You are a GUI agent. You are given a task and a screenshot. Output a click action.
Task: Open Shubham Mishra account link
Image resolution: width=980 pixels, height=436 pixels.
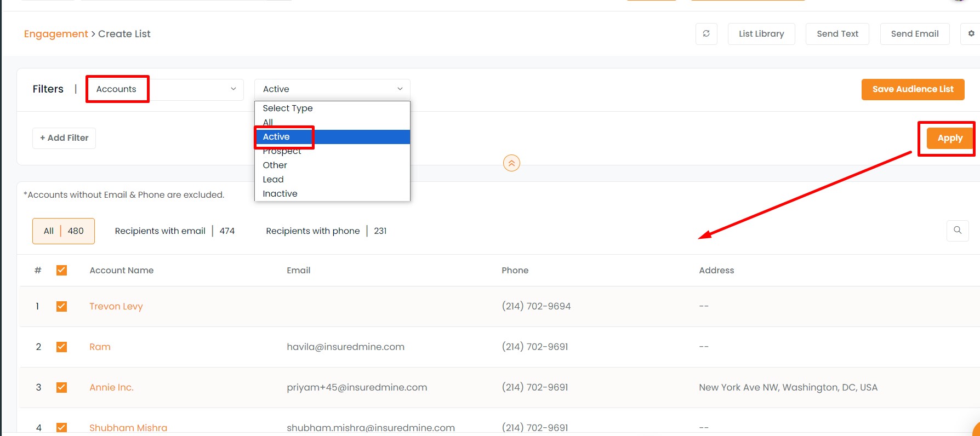(x=128, y=428)
